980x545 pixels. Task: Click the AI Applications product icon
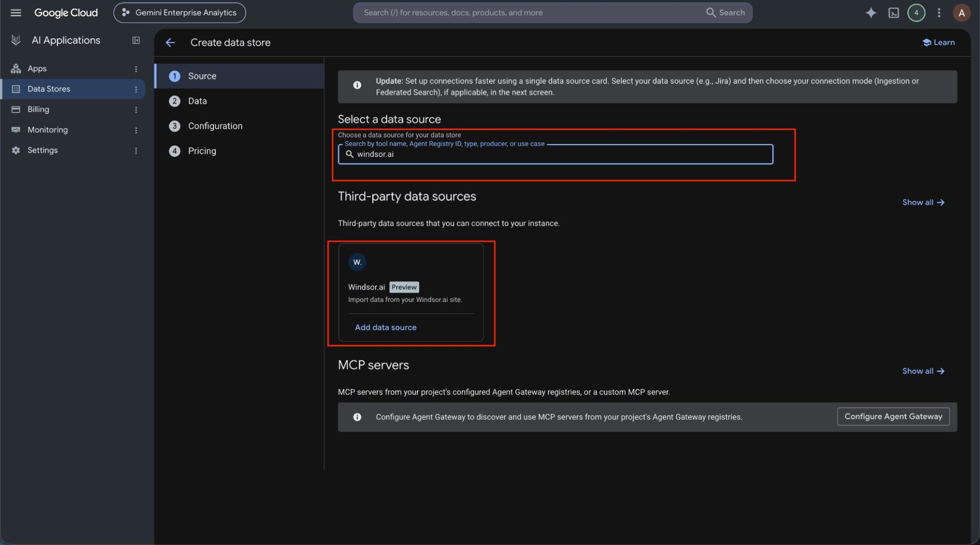click(16, 41)
